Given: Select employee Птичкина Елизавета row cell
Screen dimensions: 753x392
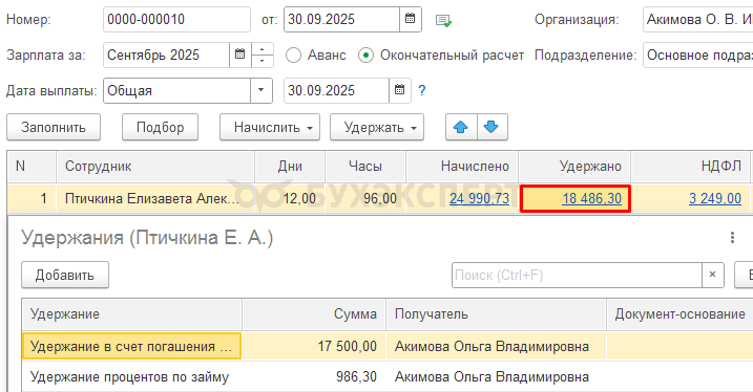Looking at the screenshot, I should [155, 198].
